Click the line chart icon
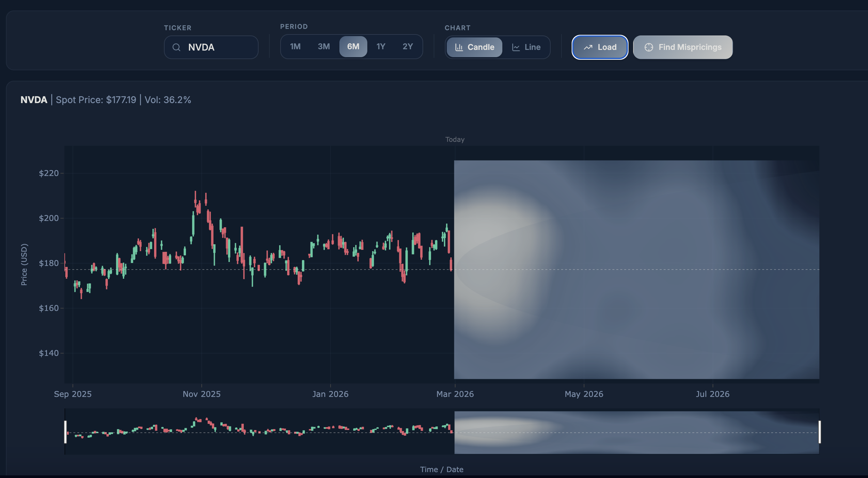This screenshot has width=868, height=478. [516, 48]
